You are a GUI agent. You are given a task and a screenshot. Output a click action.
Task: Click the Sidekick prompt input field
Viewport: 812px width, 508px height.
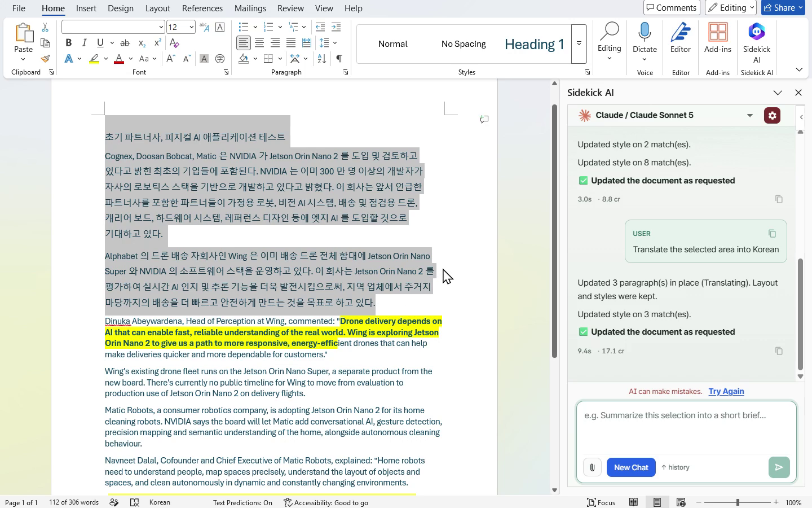pyautogui.click(x=686, y=427)
